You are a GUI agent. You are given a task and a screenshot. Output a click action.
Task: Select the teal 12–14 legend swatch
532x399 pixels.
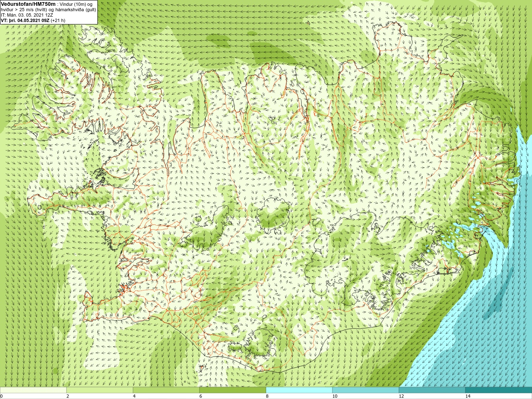[x=432, y=390]
